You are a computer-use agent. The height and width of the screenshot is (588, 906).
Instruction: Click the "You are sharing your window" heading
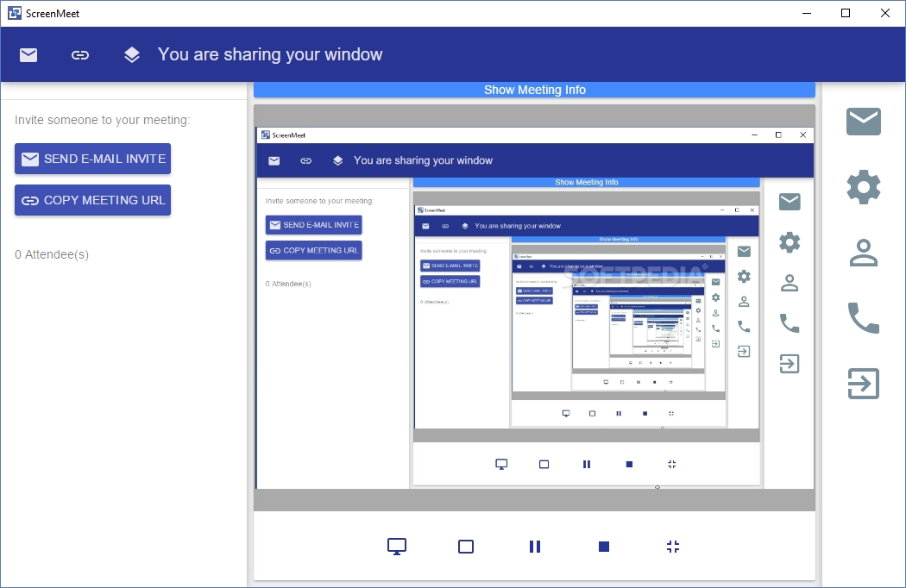tap(270, 55)
